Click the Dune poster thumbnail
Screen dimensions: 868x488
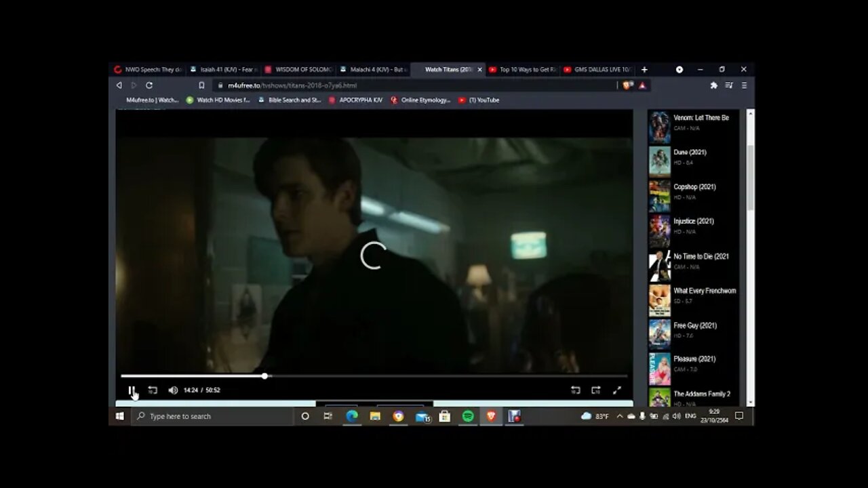(659, 161)
